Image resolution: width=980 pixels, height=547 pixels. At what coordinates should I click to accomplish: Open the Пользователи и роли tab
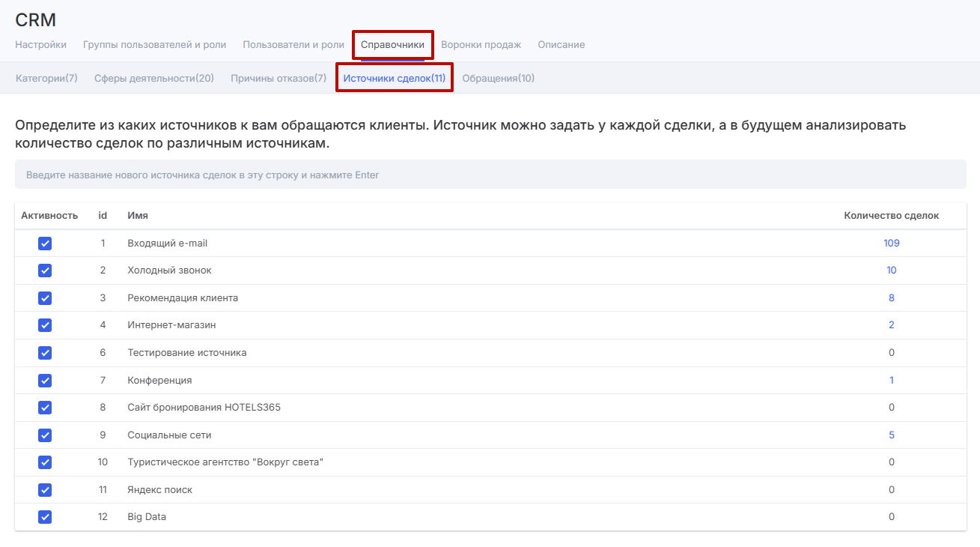pyautogui.click(x=293, y=45)
